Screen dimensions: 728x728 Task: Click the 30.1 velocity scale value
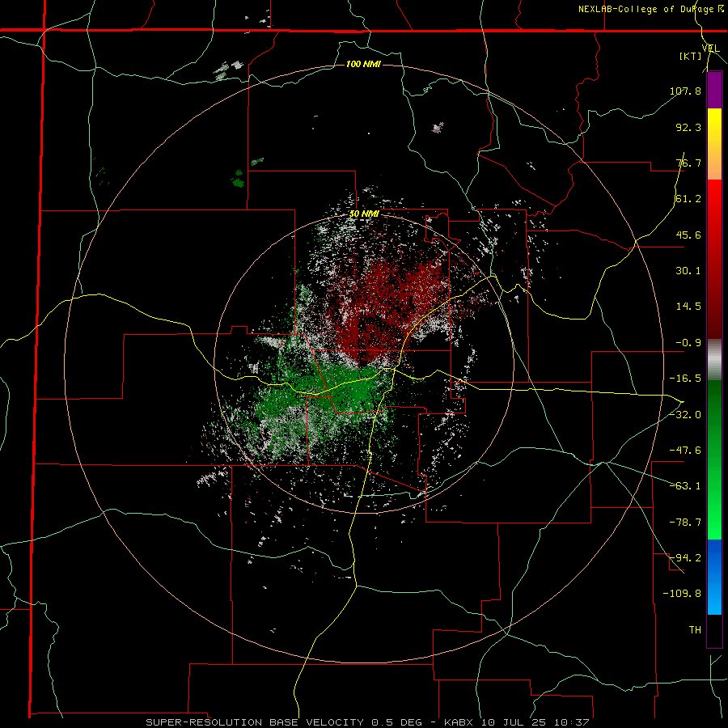tap(688, 271)
